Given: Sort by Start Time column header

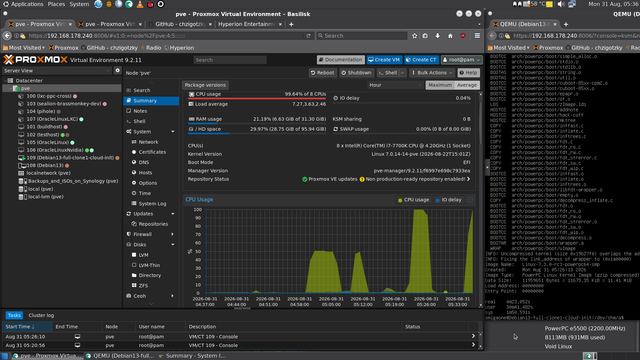Looking at the screenshot, I should pos(27,327).
